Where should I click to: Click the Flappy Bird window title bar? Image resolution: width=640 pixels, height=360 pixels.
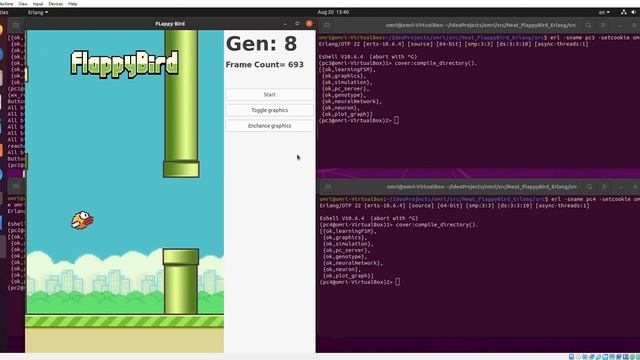point(170,24)
